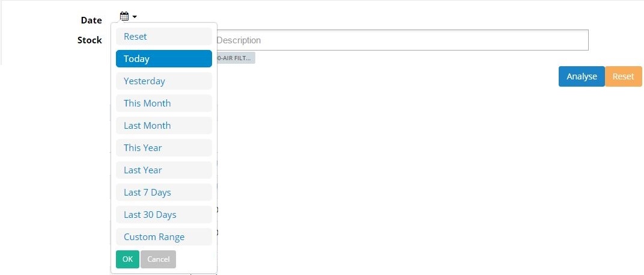Select the Yesterday date range
The width and height of the screenshot is (644, 275).
point(164,81)
